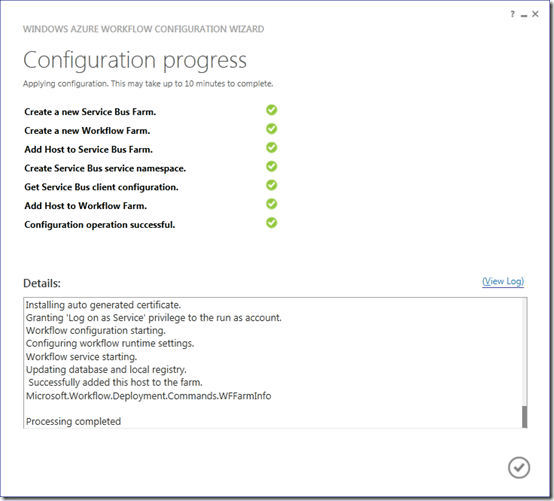This screenshot has width=554, height=501.
Task: Open the View Log link
Action: point(503,282)
